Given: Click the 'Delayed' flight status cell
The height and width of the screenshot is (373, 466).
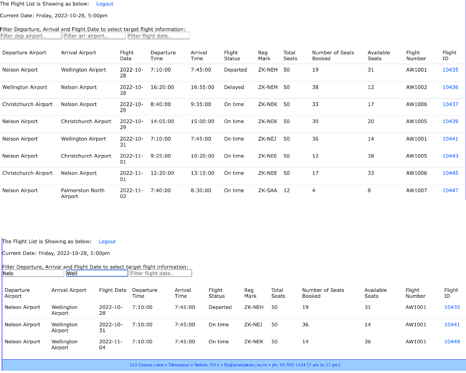Looking at the screenshot, I should (x=234, y=87).
